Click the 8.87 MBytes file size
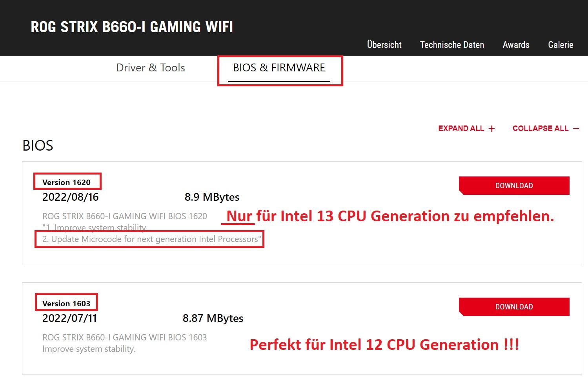This screenshot has width=588, height=380. point(213,318)
